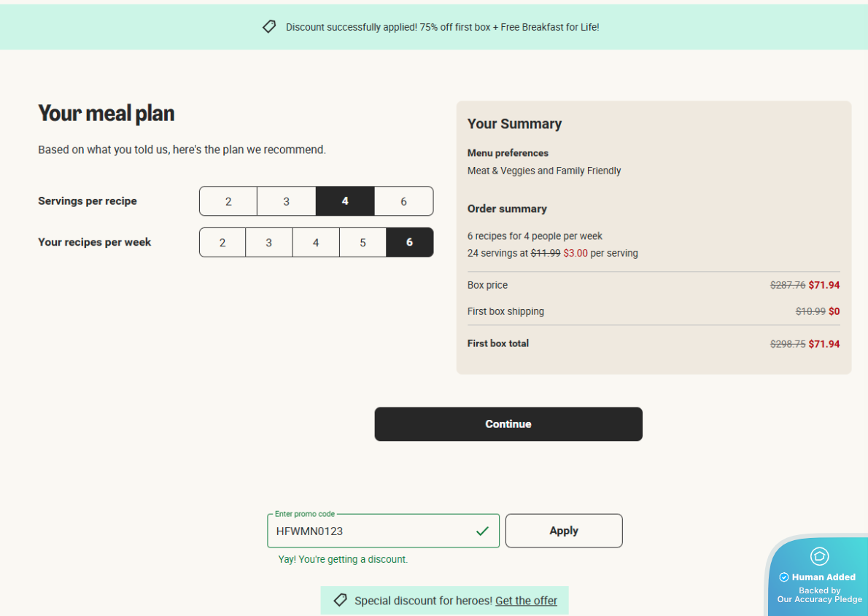
Task: Choose 4 servings per recipe
Action: [345, 201]
